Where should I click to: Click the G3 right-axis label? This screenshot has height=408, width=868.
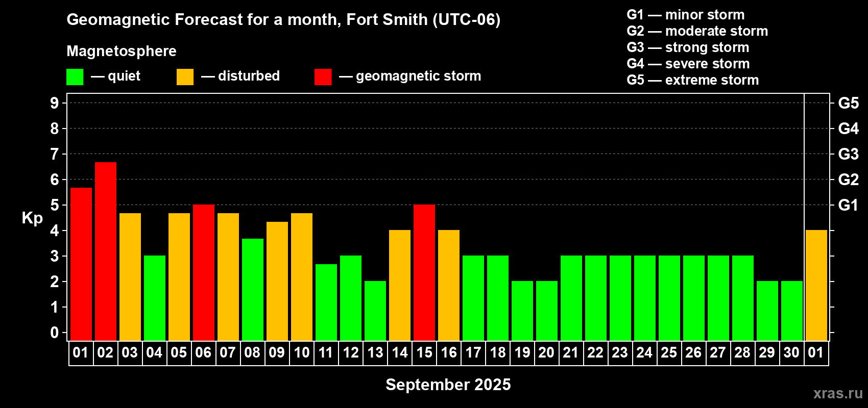pyautogui.click(x=849, y=154)
